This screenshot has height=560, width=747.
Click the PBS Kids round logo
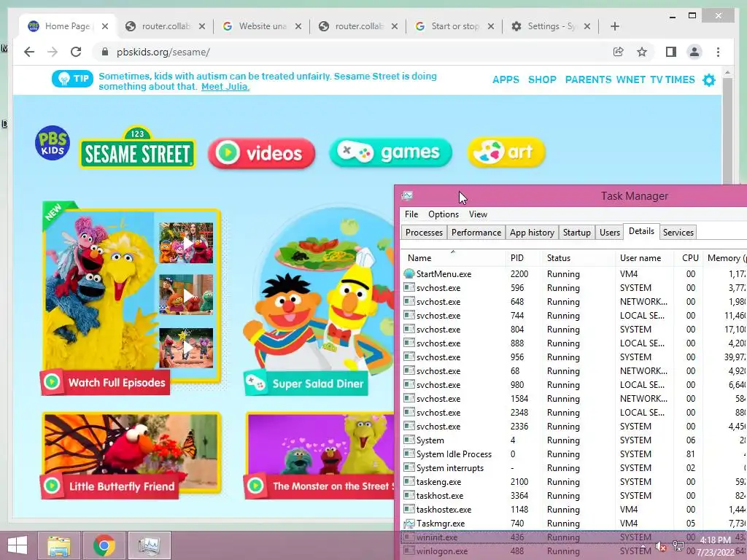click(53, 143)
